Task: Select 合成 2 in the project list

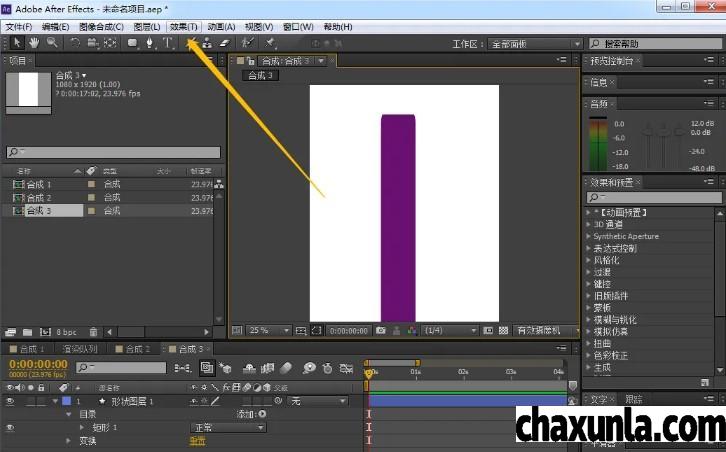Action: pos(39,198)
